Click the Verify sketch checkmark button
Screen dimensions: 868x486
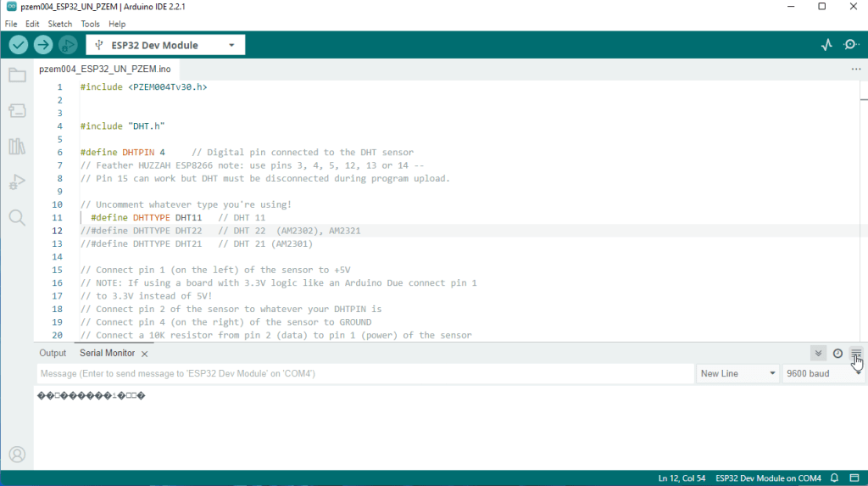(19, 45)
